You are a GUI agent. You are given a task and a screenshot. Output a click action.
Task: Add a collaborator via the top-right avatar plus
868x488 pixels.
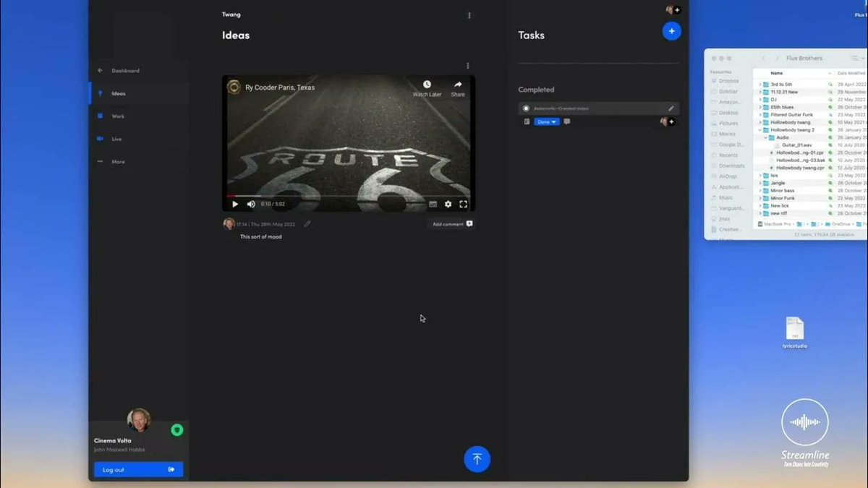(677, 10)
